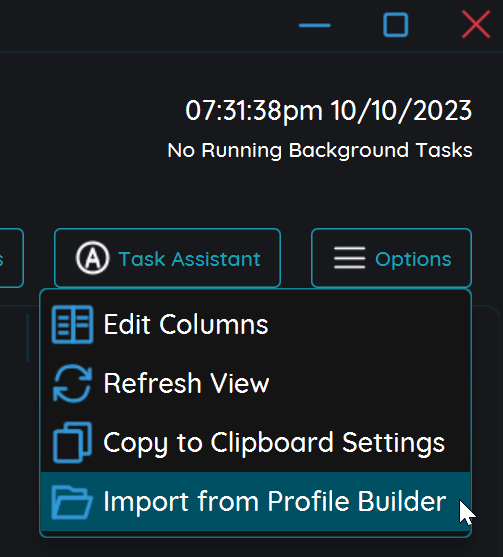Maximize the application window
503x557 pixels.
click(395, 25)
